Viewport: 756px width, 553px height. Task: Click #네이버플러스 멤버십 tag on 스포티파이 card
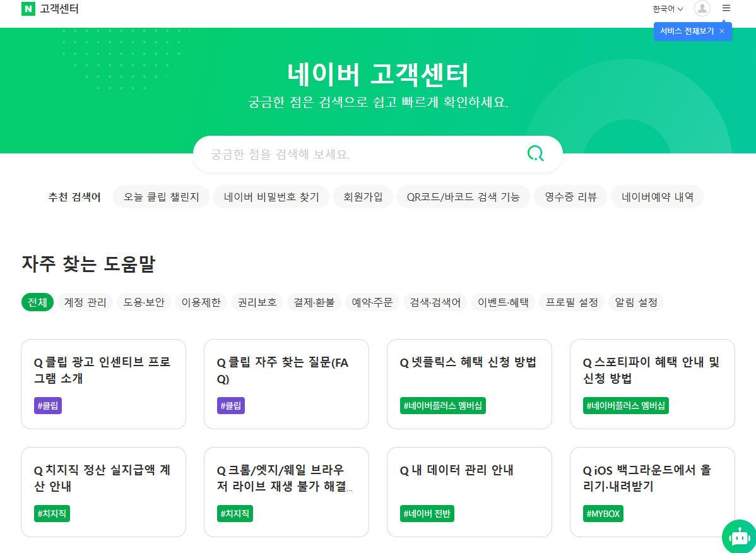pos(626,405)
